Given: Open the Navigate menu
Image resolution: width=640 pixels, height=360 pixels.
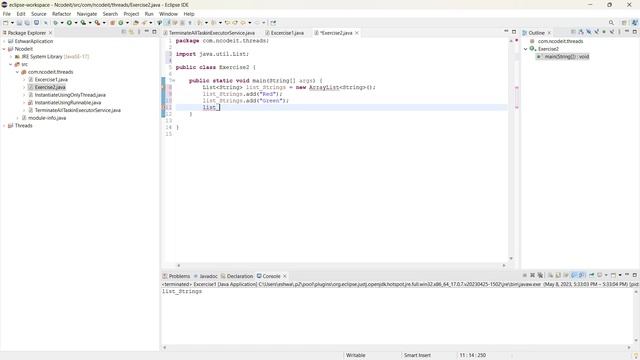Looking at the screenshot, I should (87, 14).
